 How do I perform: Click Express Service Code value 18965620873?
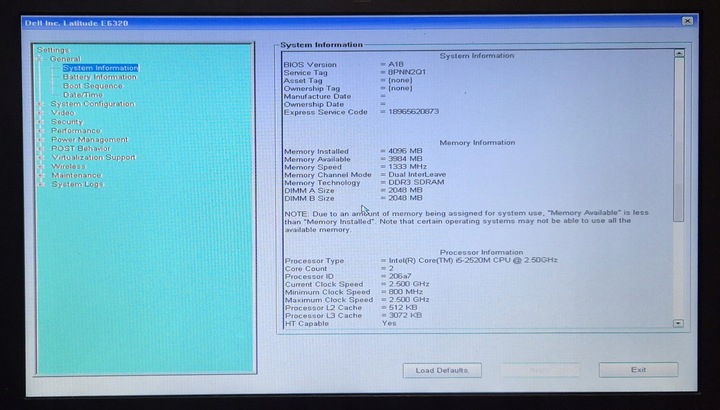point(414,112)
